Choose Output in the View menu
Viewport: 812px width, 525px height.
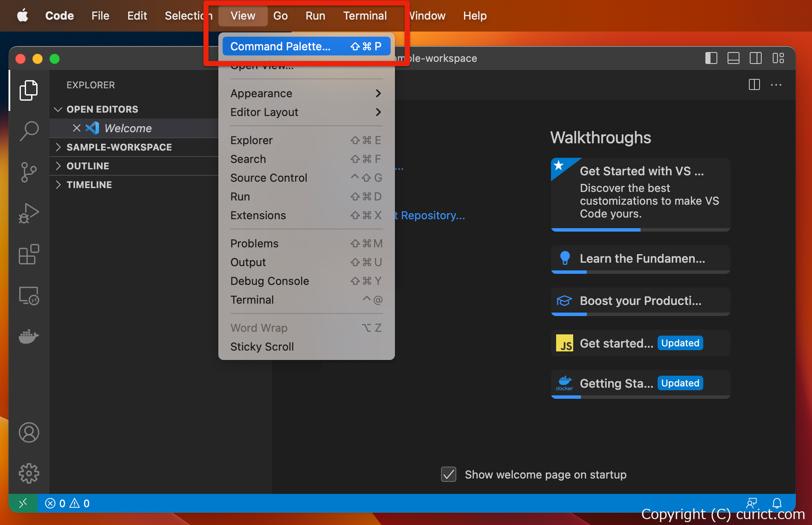coord(306,262)
